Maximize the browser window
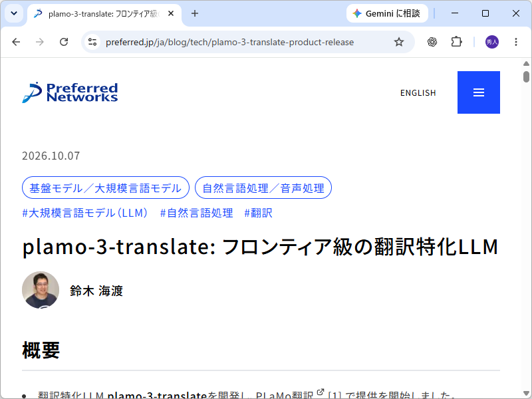The height and width of the screenshot is (399, 532). coord(485,13)
